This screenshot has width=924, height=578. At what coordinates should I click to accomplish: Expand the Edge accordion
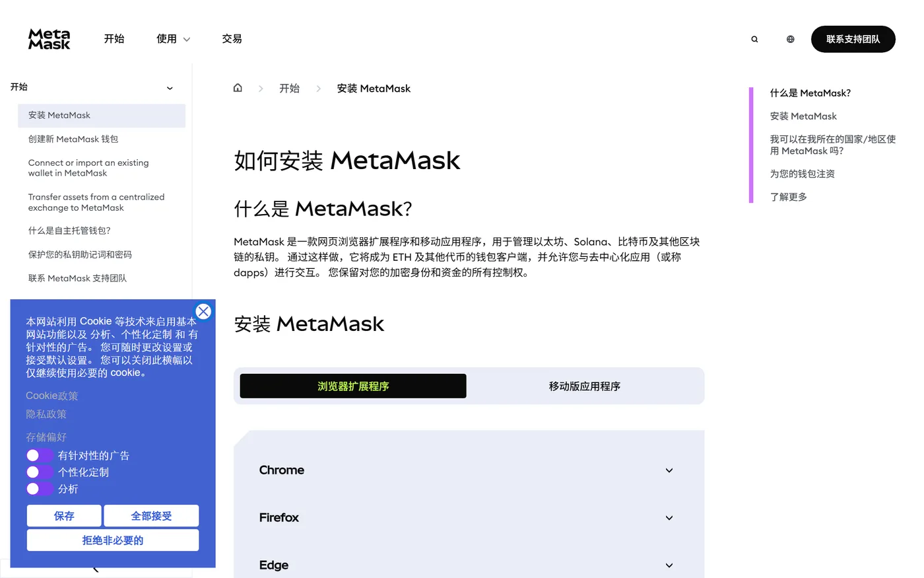pyautogui.click(x=469, y=565)
